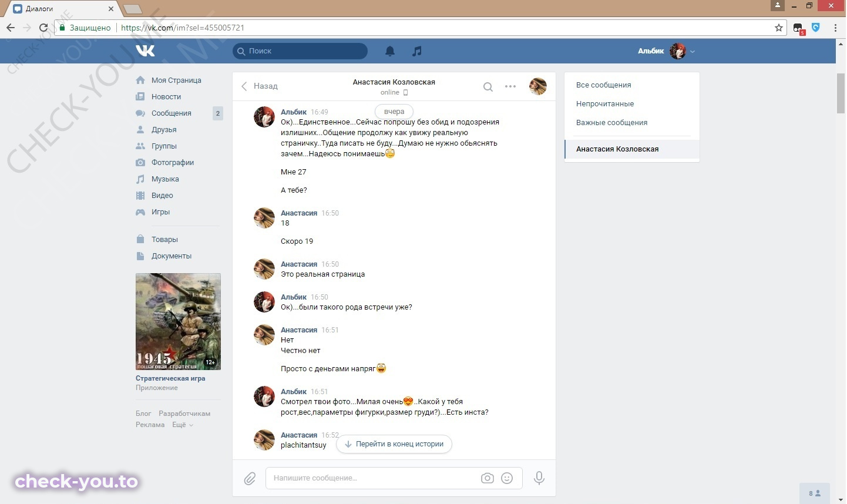
Task: Click the VK logo in the header
Action: 145,51
